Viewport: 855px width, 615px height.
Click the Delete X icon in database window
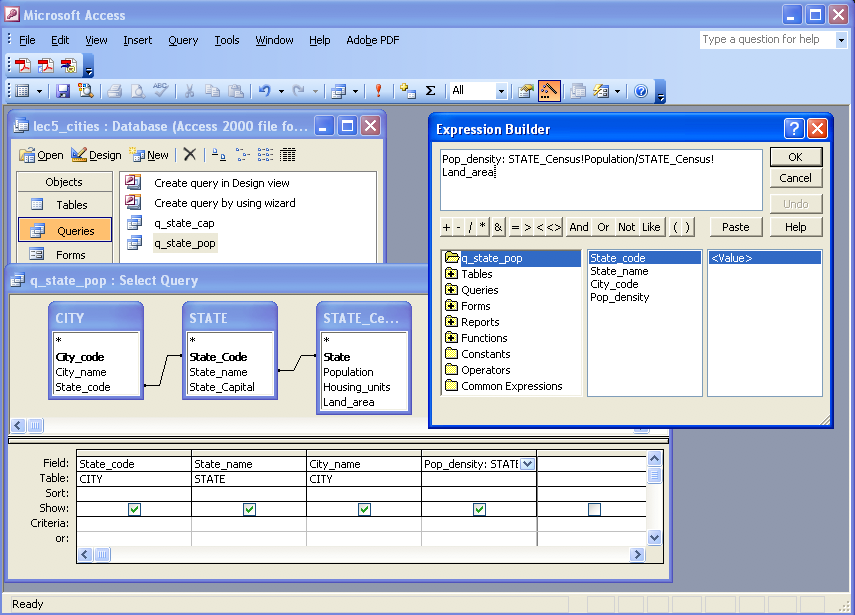coord(189,155)
